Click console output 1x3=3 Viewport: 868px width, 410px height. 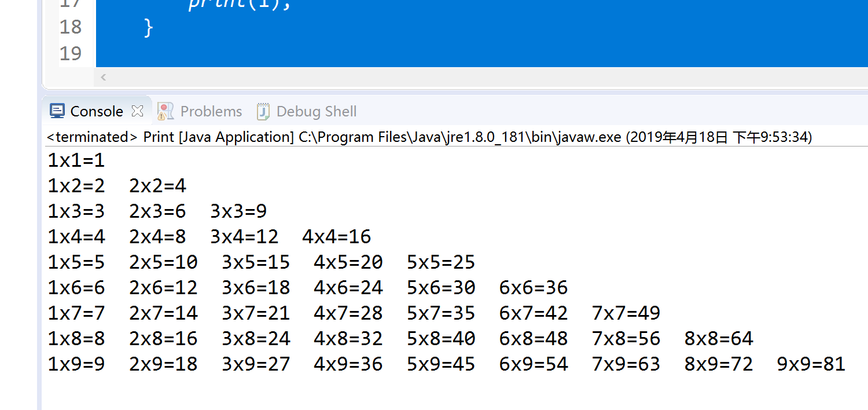pyautogui.click(x=76, y=211)
